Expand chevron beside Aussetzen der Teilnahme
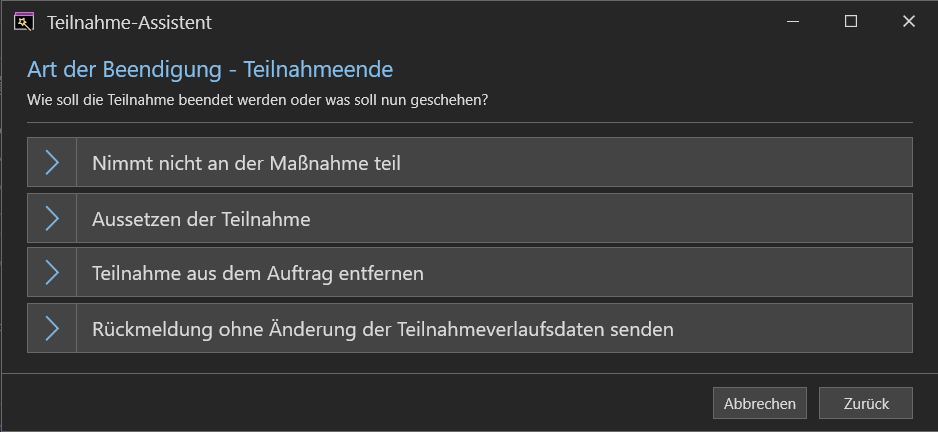This screenshot has width=938, height=432. tap(52, 218)
